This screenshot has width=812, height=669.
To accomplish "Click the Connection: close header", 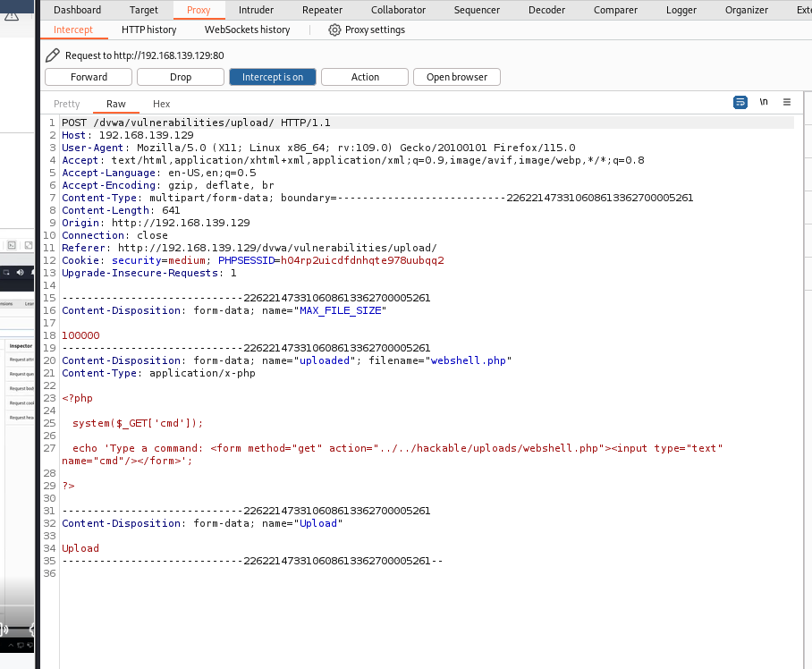I will point(114,235).
